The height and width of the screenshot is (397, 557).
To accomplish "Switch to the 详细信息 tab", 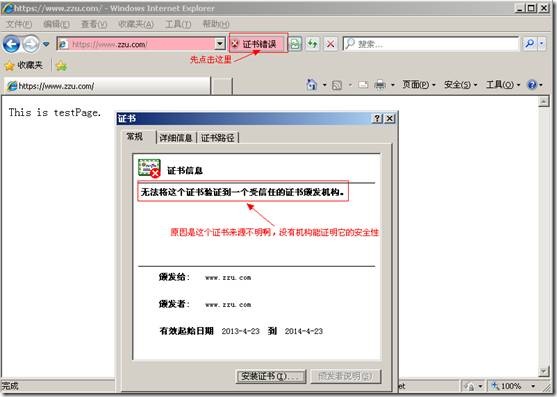I will (x=176, y=138).
